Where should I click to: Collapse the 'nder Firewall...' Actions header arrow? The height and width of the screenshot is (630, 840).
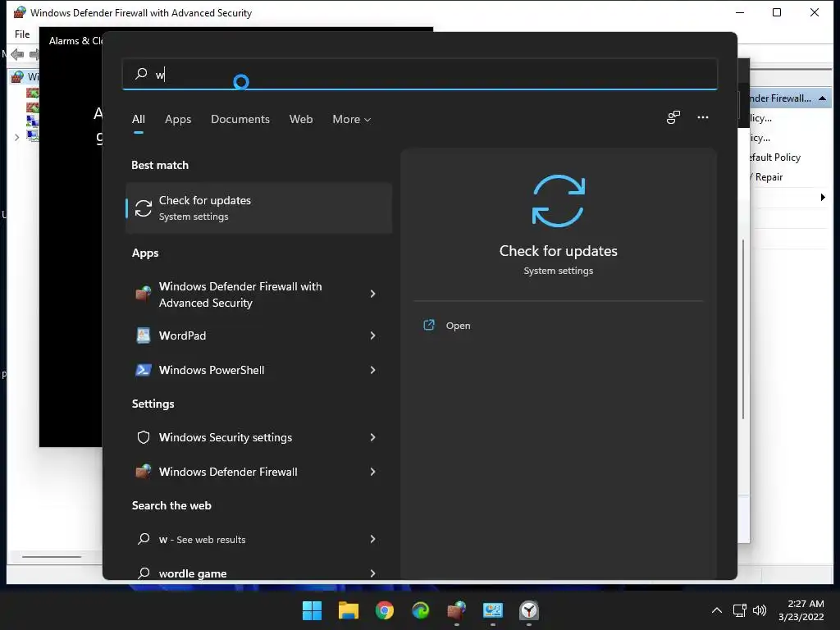coord(822,98)
